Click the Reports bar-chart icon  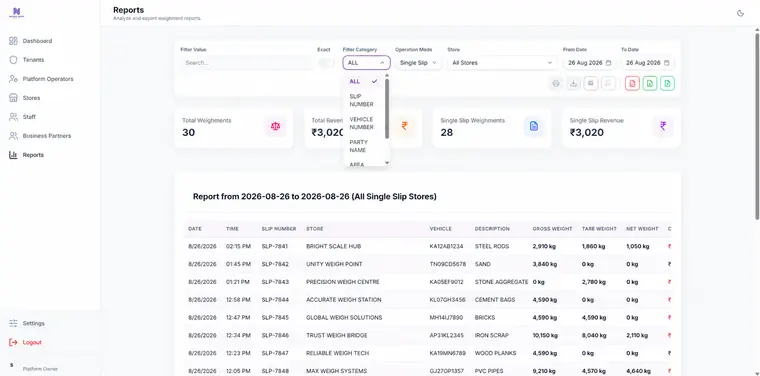pos(13,155)
